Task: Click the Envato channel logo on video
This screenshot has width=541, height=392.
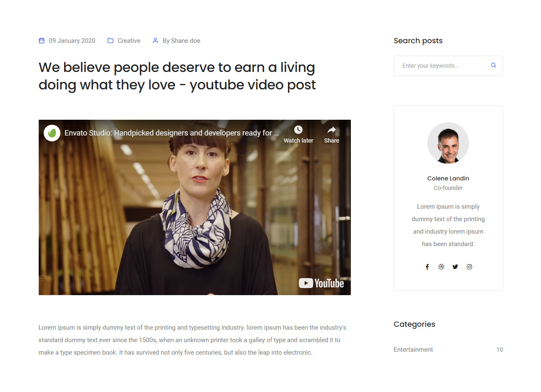Action: 52,133
